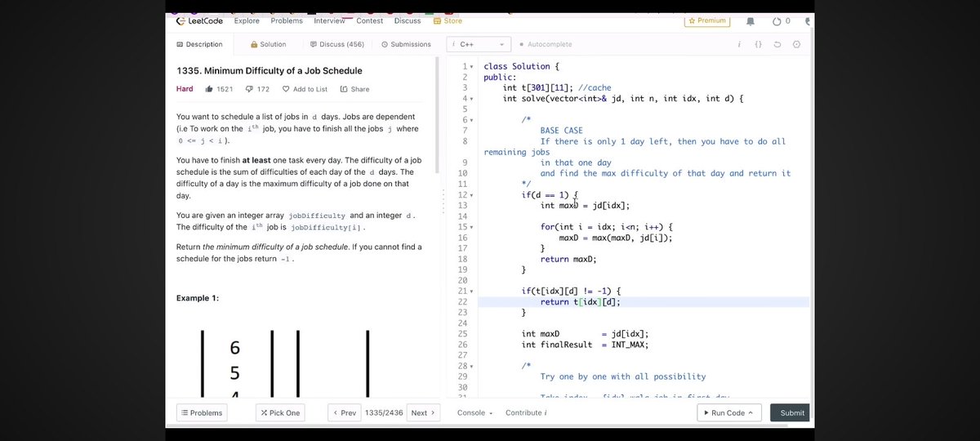Click the description panel vertical scrollbar
This screenshot has height=441, width=980.
pos(438,114)
